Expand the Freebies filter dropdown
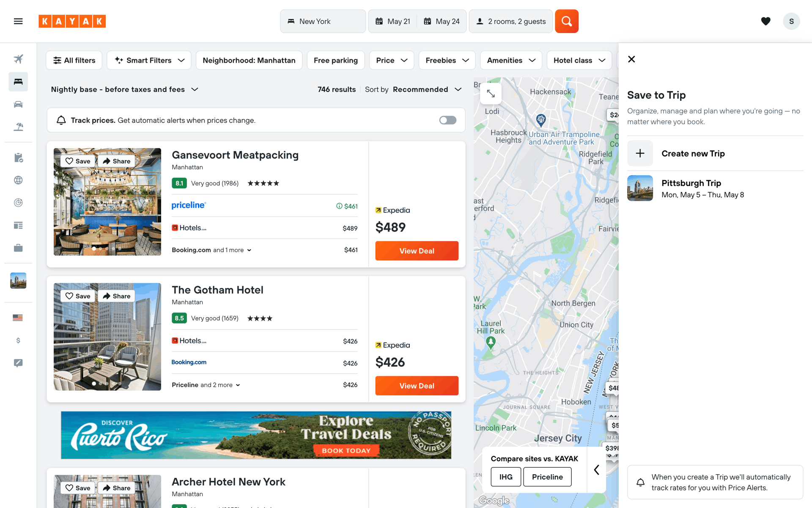 (447, 60)
